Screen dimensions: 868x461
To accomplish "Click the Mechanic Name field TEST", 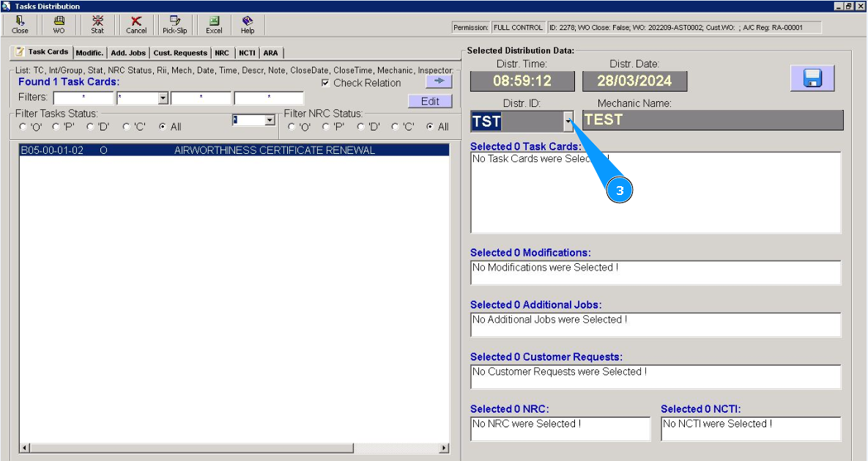I will coord(713,120).
